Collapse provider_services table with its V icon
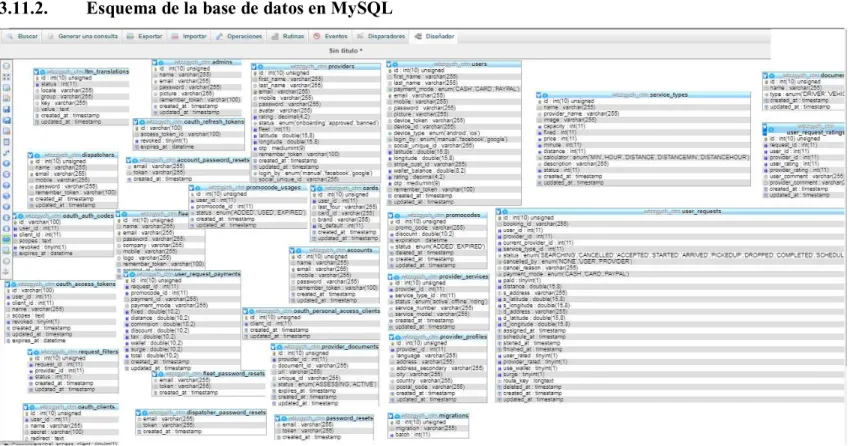Viewport: 853px width, 446px height. [x=391, y=277]
